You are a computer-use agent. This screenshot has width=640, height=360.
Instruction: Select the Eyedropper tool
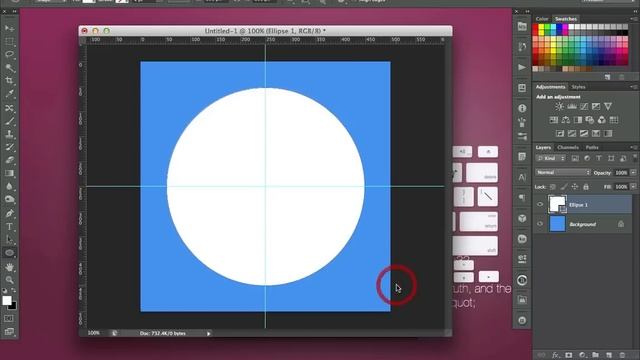point(9,94)
